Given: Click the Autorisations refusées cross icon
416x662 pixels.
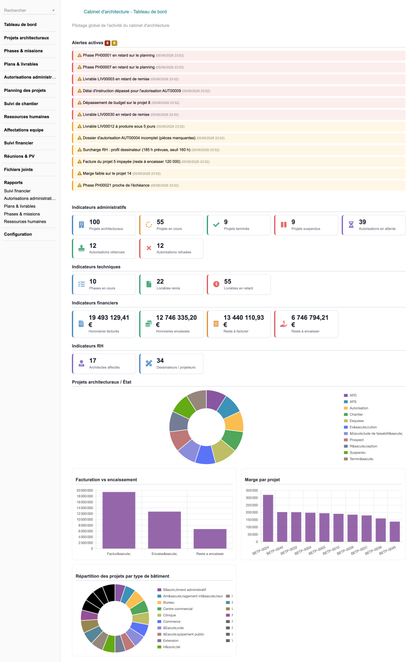Looking at the screenshot, I should [149, 248].
